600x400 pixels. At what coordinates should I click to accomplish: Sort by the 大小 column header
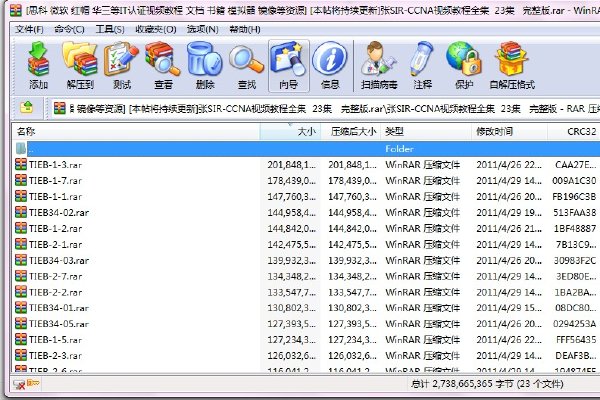pos(290,132)
